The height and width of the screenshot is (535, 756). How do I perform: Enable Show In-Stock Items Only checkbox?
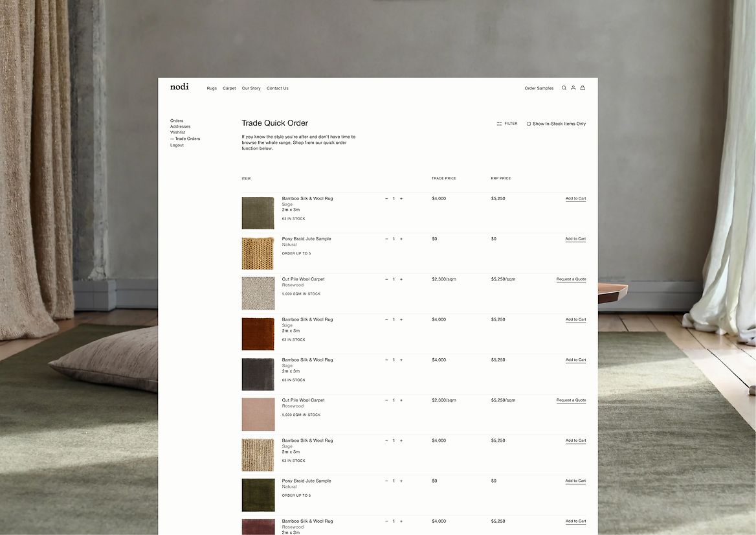(529, 124)
